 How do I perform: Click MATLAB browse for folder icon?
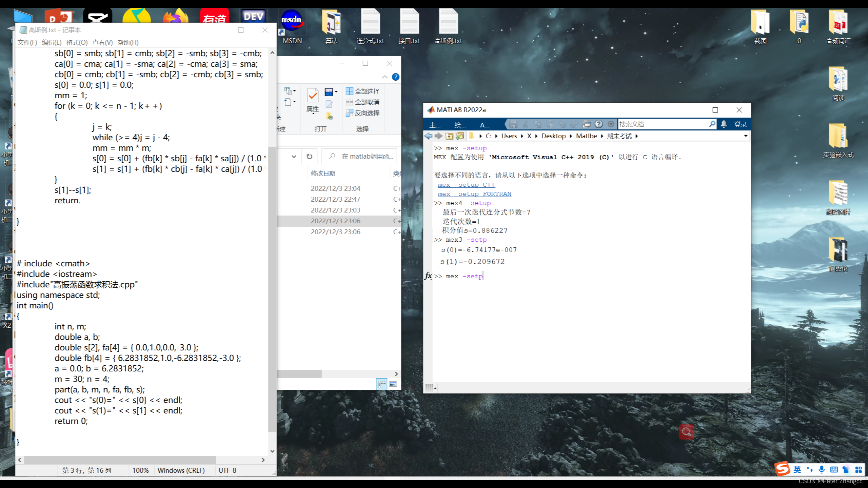(x=460, y=136)
